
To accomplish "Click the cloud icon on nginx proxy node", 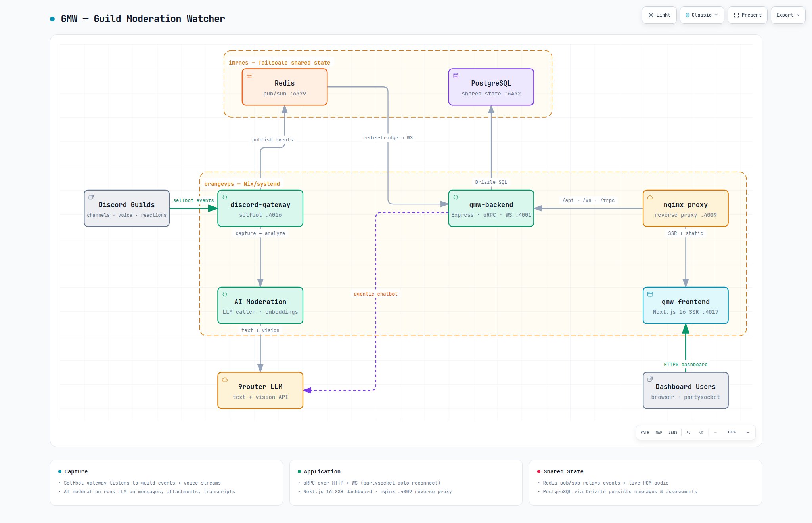I will pyautogui.click(x=650, y=197).
